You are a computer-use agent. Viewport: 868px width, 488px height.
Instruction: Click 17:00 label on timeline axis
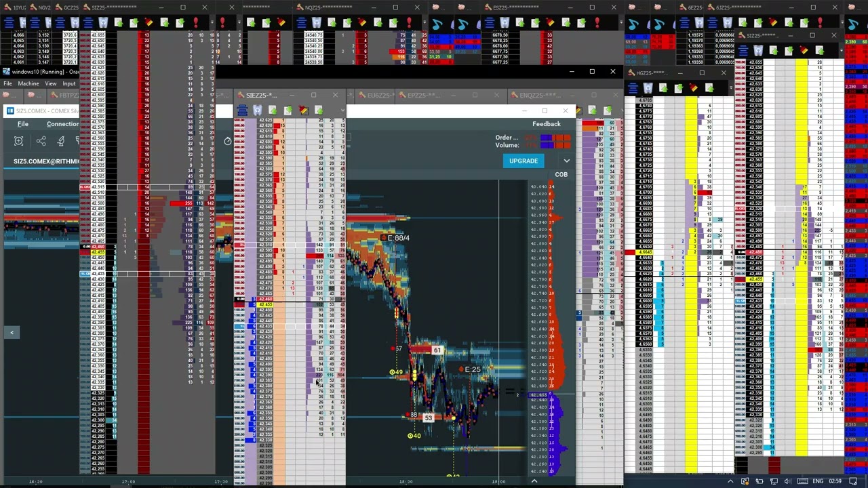click(x=128, y=482)
